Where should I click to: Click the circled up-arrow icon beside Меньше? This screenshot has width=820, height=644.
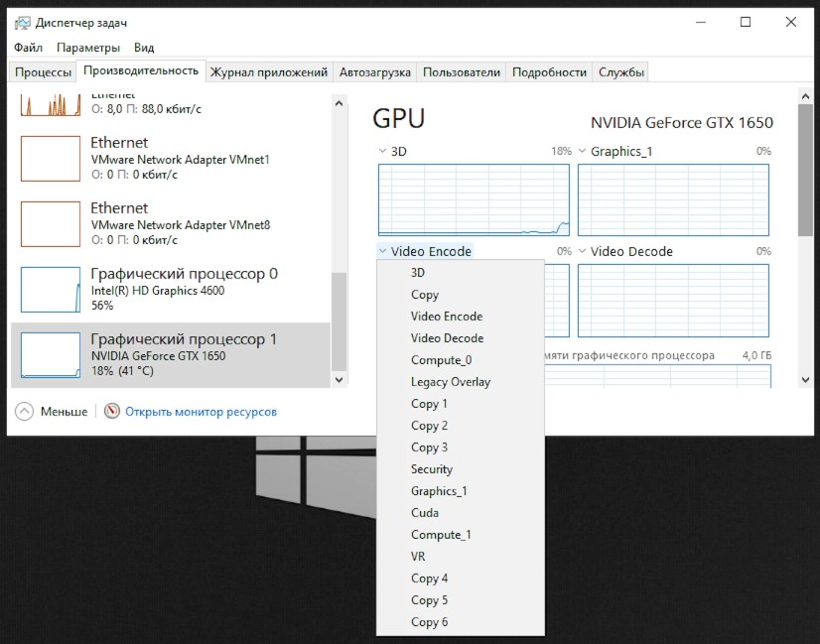pos(24,412)
